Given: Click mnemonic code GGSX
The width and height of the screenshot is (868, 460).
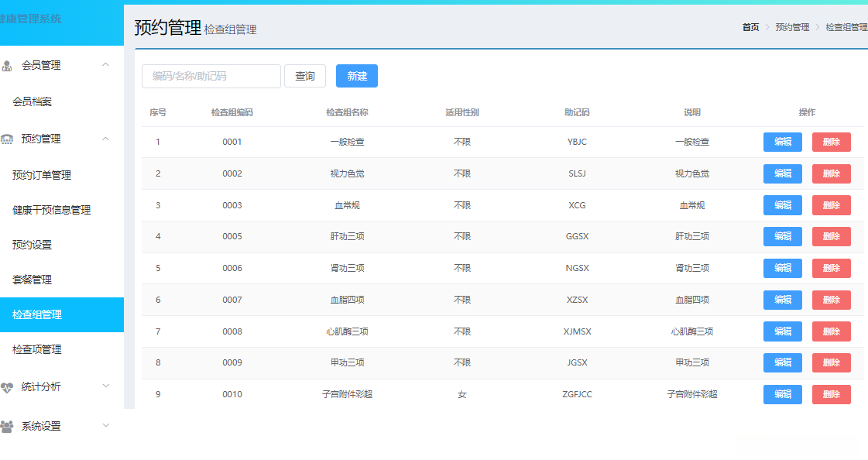Looking at the screenshot, I should [577, 236].
